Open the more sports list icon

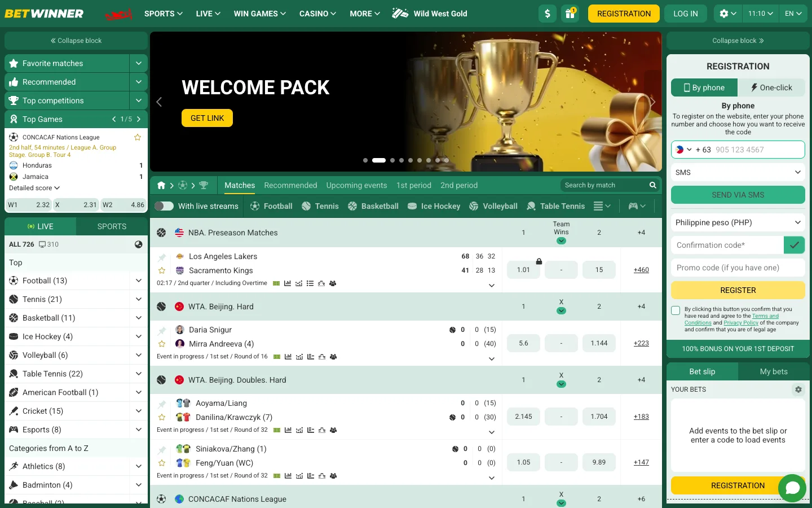click(x=602, y=206)
